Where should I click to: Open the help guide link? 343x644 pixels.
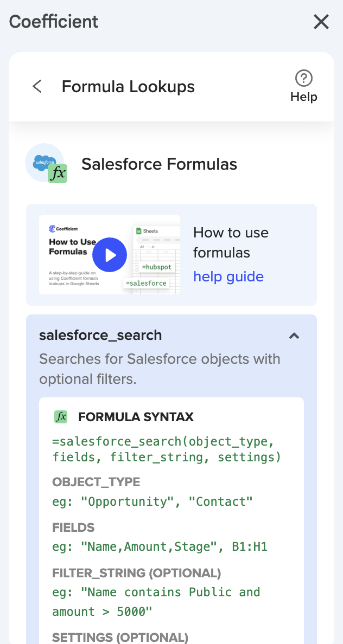pos(228,276)
